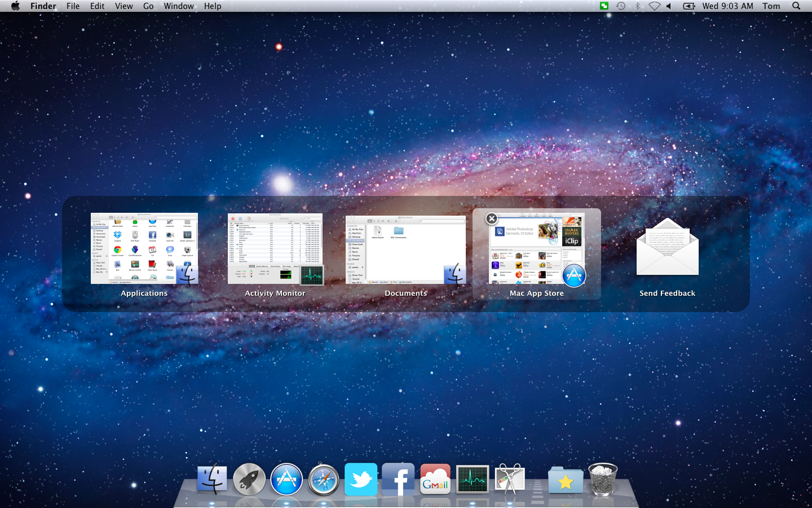Open the Apple menu

click(x=15, y=6)
